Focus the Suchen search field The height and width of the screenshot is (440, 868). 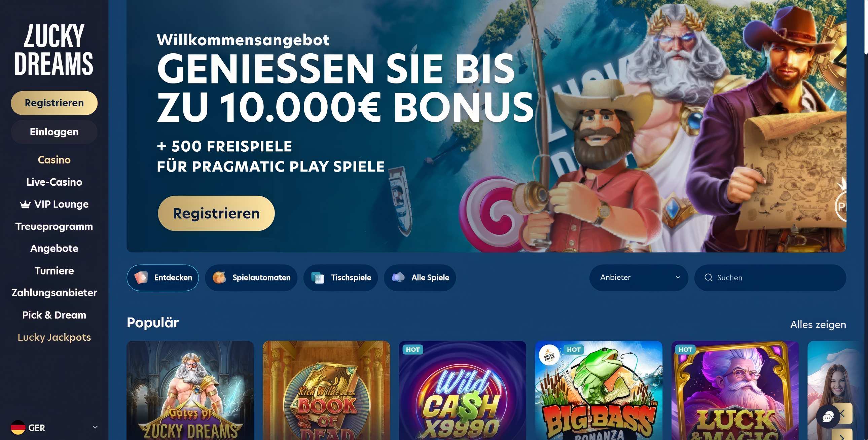pos(770,278)
